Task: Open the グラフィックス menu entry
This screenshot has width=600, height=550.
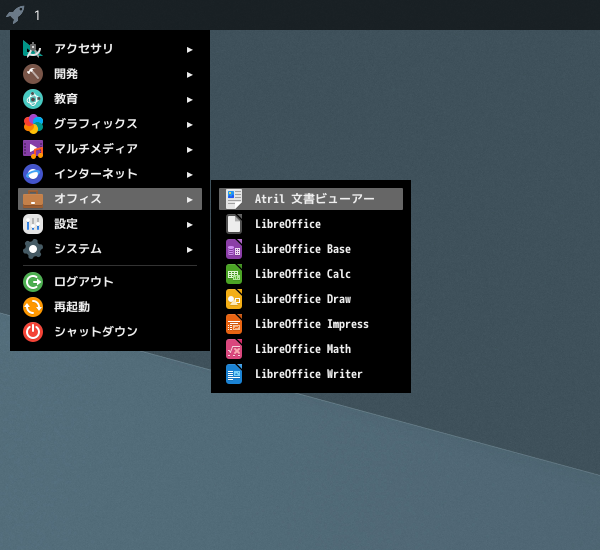Action: pos(110,124)
